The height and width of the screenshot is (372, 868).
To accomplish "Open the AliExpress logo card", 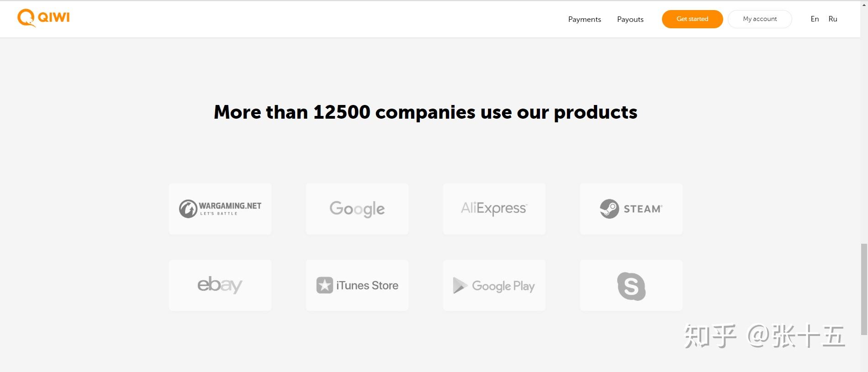I will click(494, 209).
